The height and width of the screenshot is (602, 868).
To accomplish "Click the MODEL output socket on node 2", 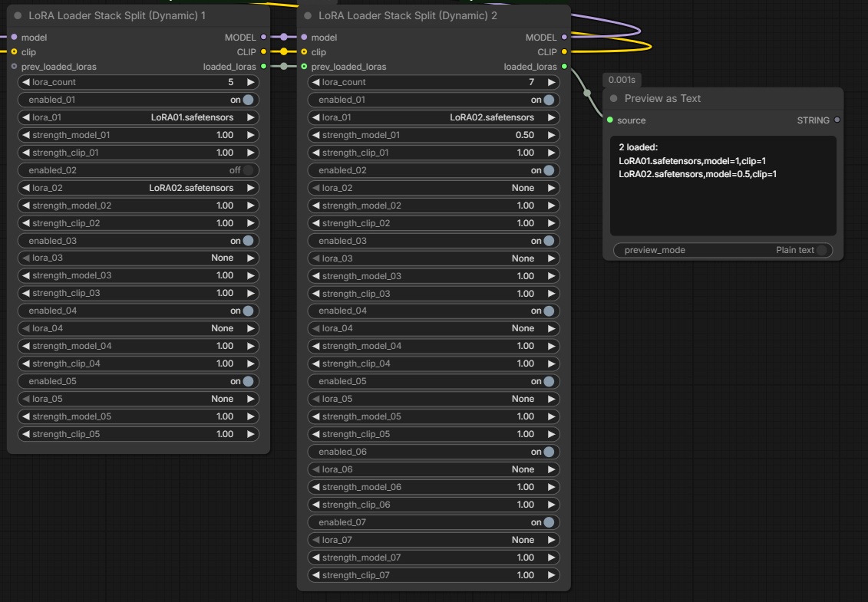I will 564,37.
